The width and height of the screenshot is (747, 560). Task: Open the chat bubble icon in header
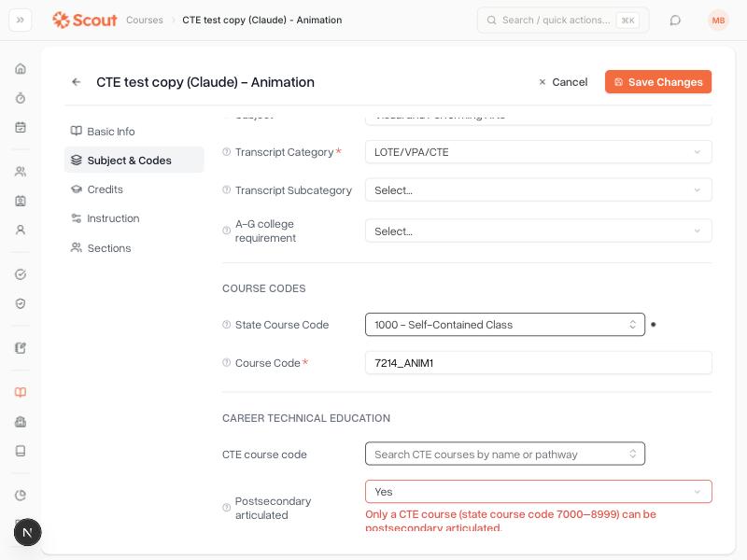point(675,20)
